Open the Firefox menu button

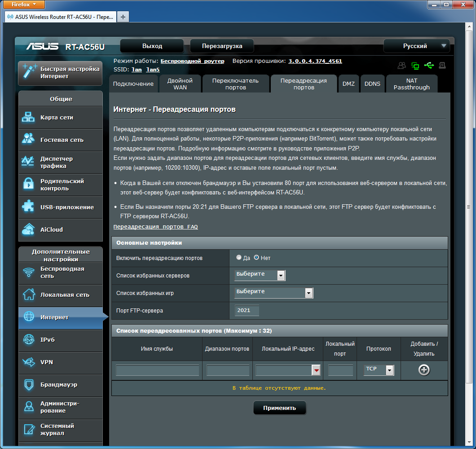24,4
